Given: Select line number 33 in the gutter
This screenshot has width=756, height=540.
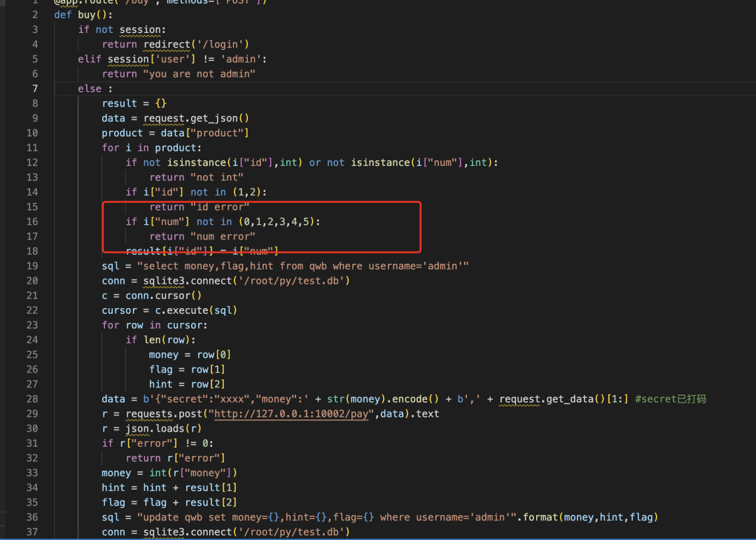Looking at the screenshot, I should tap(32, 473).
